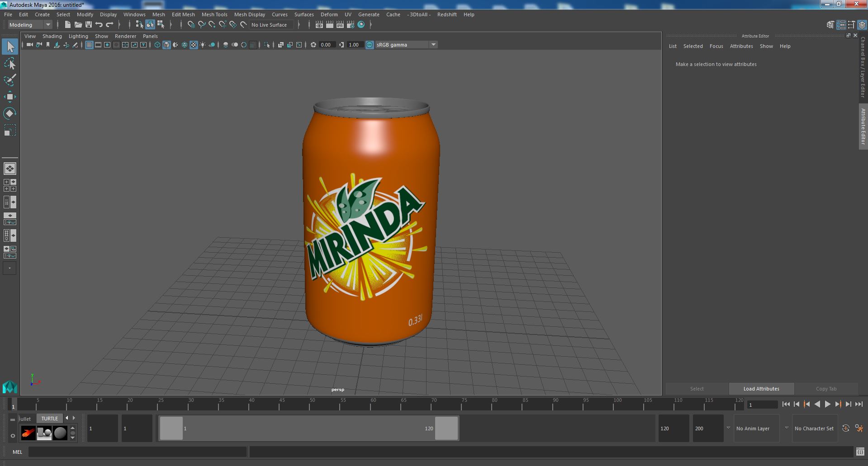Open the render view window
The width and height of the screenshot is (868, 466).
pyautogui.click(x=319, y=25)
